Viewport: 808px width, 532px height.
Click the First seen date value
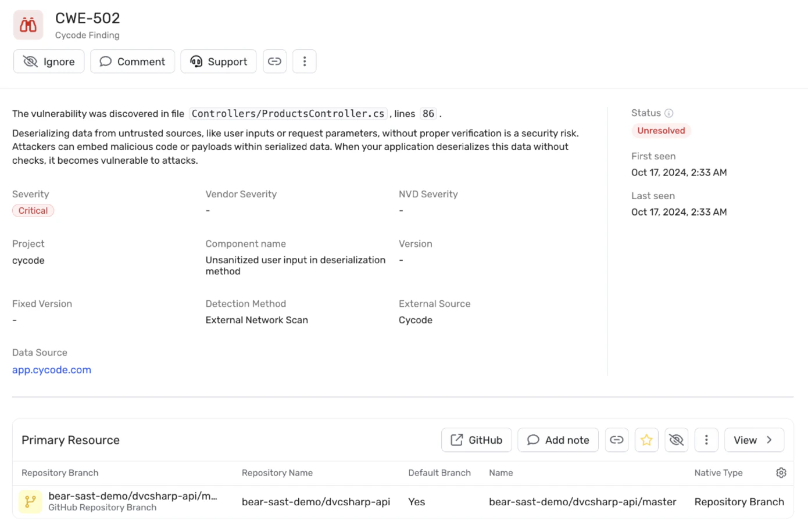[x=679, y=172]
